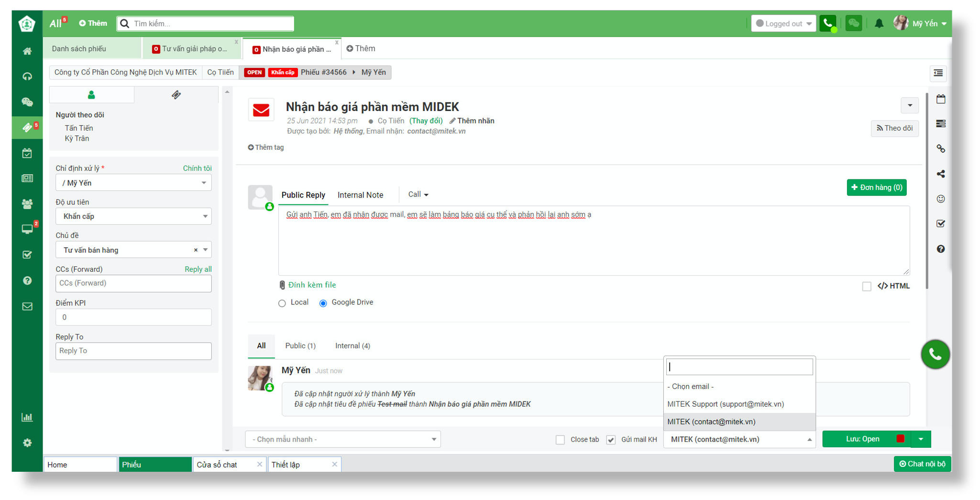Open the Chỉ định xử lý dropdown (Mỹ Yến)
Screen dimensions: 980x500
click(133, 183)
